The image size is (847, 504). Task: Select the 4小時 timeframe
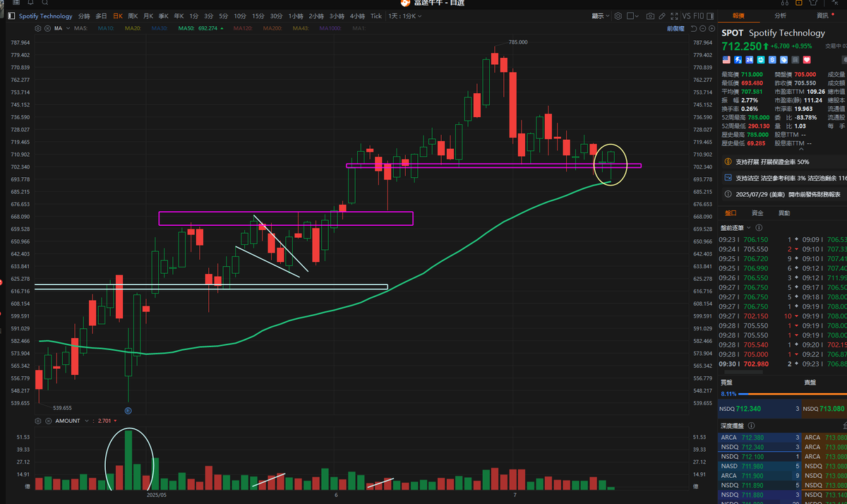coord(357,16)
